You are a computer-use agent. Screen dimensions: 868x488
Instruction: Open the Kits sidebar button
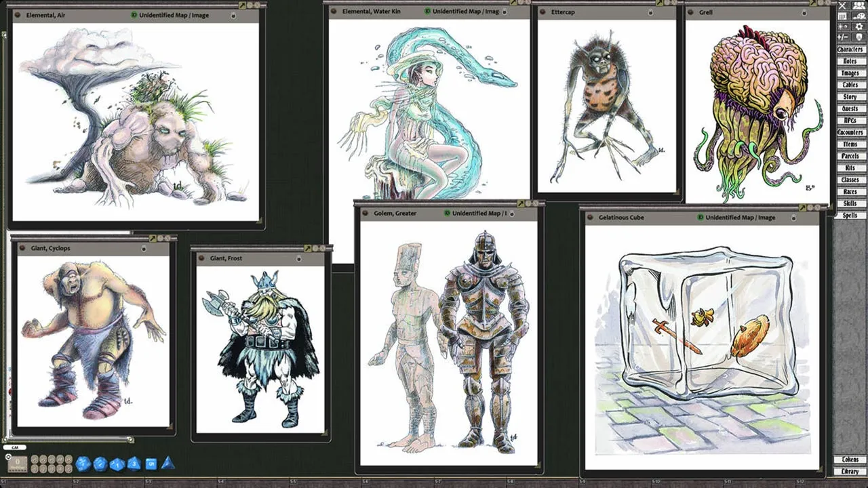point(850,168)
